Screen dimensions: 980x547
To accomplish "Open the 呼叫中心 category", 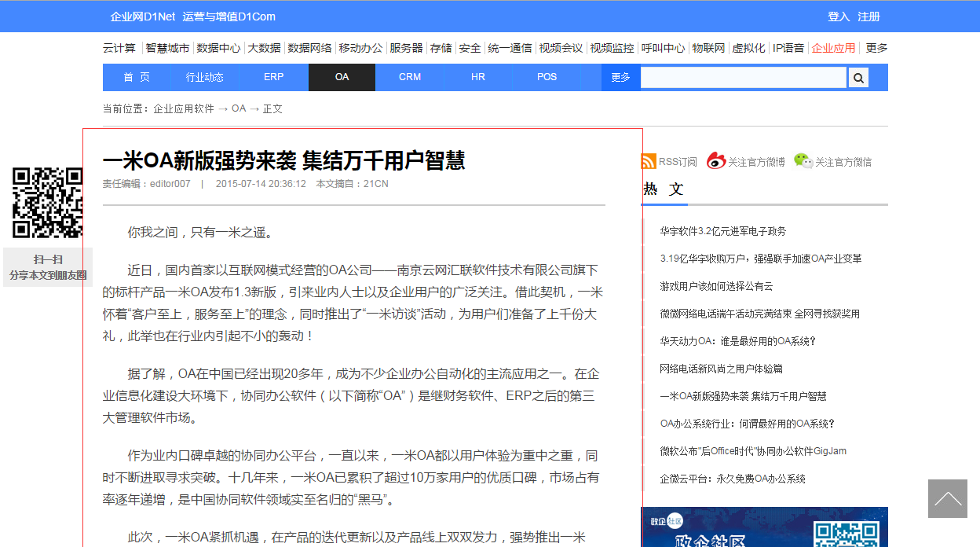I will point(663,48).
